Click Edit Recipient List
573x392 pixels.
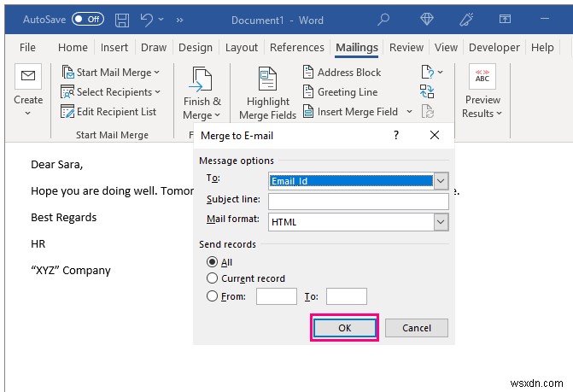point(109,111)
